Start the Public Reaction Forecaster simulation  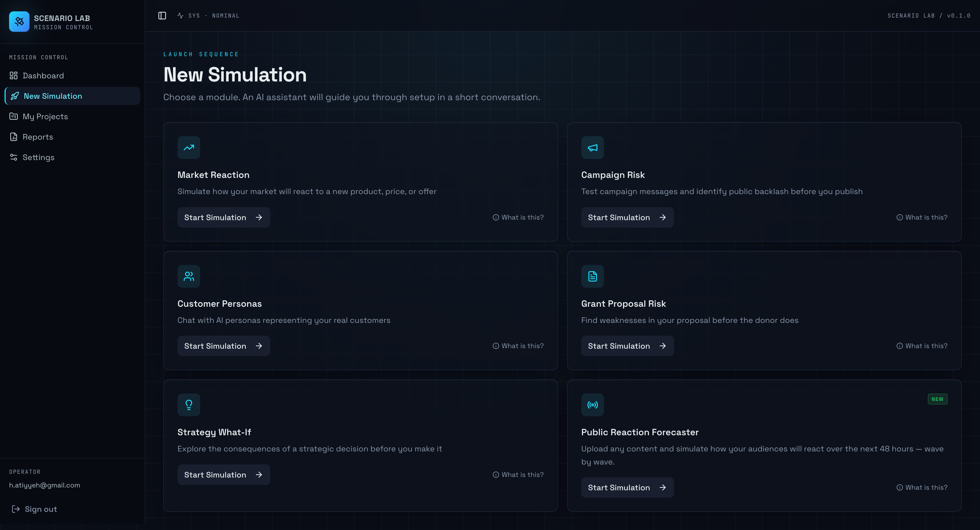point(627,487)
